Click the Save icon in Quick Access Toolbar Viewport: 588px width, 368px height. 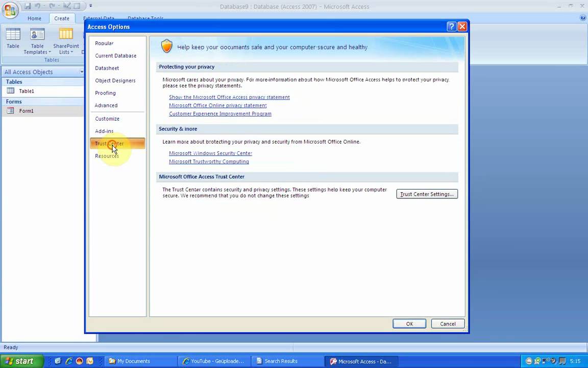pyautogui.click(x=28, y=6)
